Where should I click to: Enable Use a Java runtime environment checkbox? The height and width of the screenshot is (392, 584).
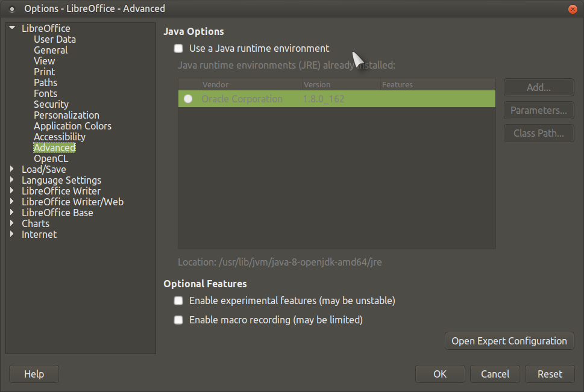178,48
